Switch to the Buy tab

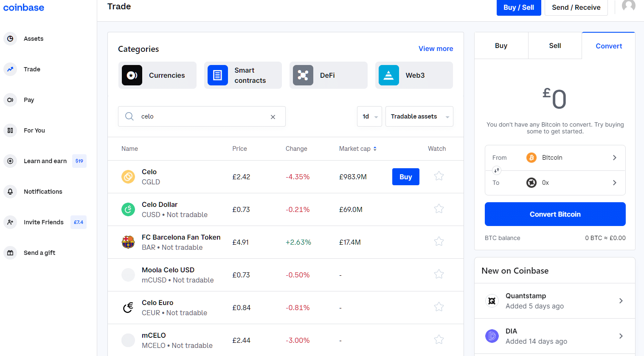pos(501,45)
